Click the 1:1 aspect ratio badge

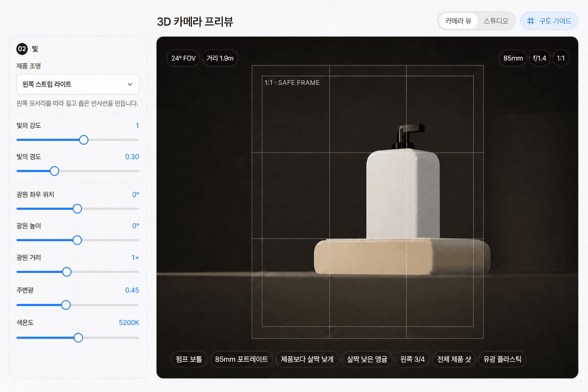click(561, 58)
